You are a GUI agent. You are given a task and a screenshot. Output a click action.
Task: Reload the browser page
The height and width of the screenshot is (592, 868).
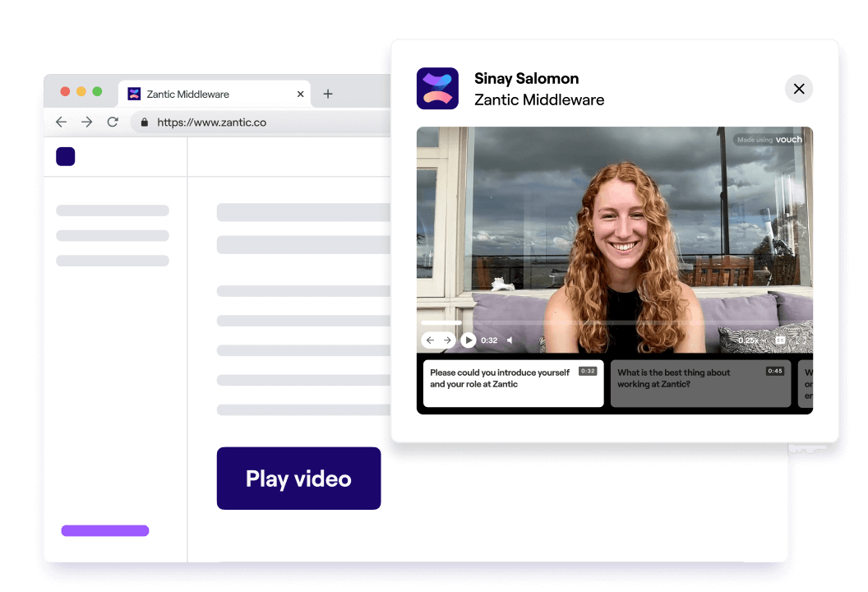tap(113, 122)
